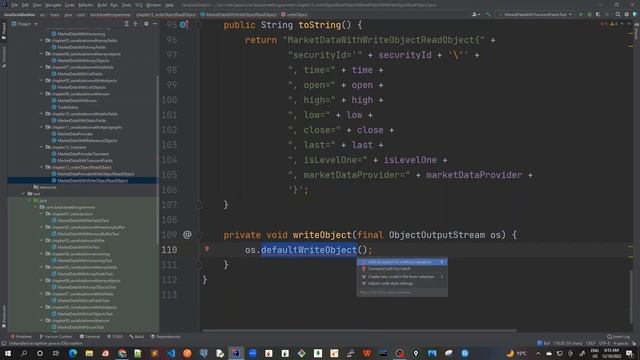Collapse the toString method fold marker at line 95
The width and height of the screenshot is (640, 360).
tap(199, 25)
